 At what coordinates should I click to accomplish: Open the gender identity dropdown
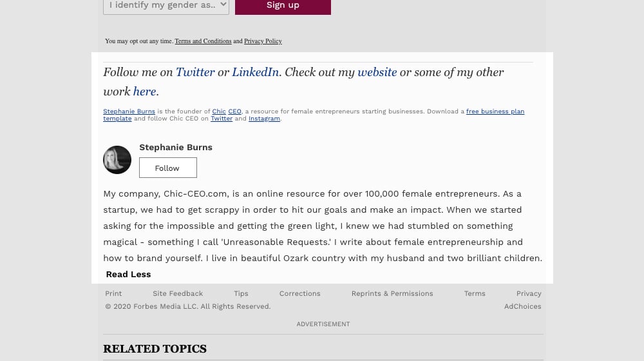pyautogui.click(x=166, y=6)
